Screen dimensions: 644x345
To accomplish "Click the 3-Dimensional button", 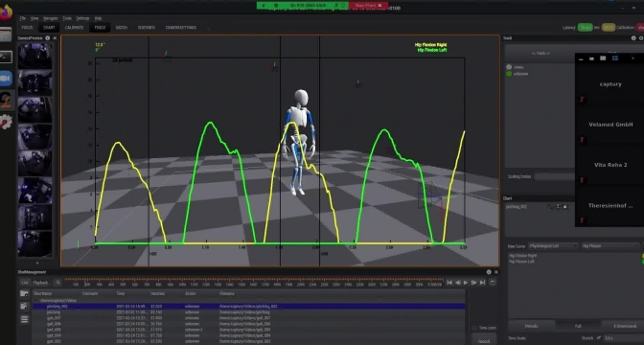I will pyautogui.click(x=624, y=326).
